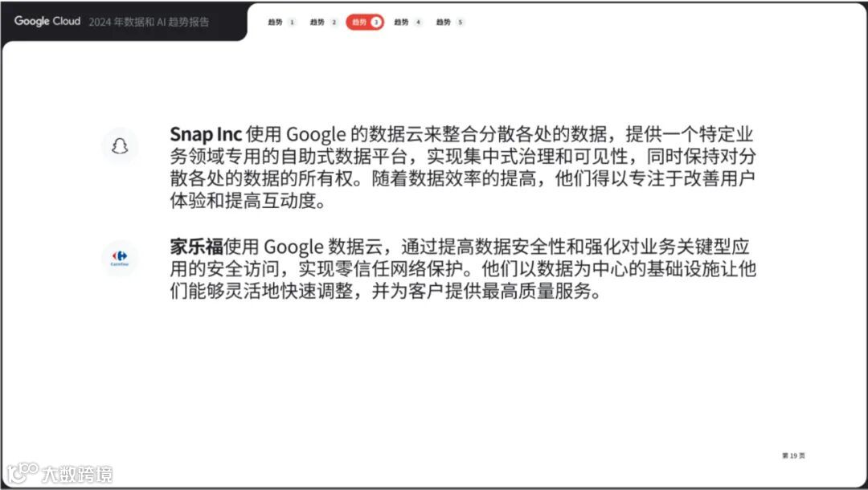Click the Carrefour logo icon
Viewport: 868px width, 490px height.
120,258
